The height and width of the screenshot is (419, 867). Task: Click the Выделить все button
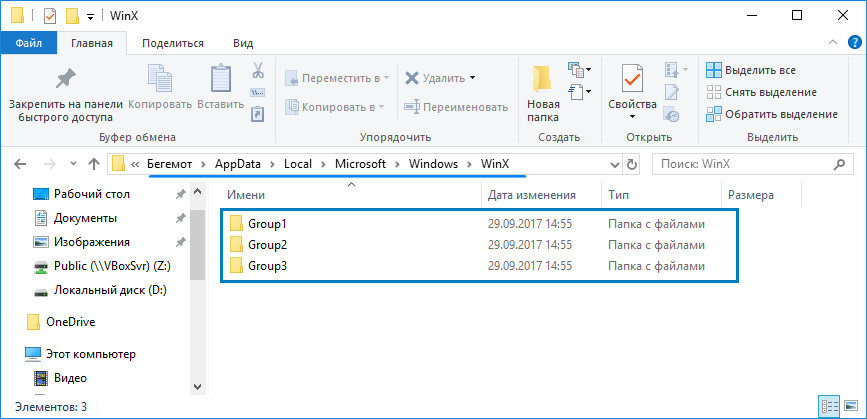751,70
